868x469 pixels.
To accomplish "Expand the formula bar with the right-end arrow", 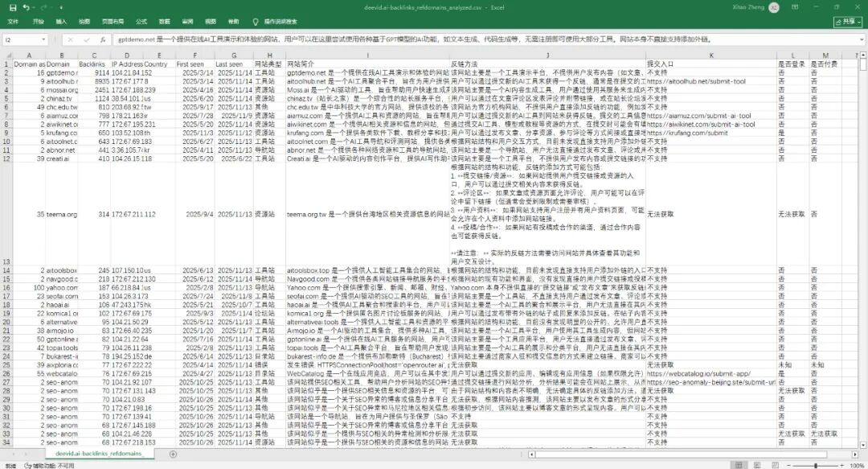I will pyautogui.click(x=862, y=40).
